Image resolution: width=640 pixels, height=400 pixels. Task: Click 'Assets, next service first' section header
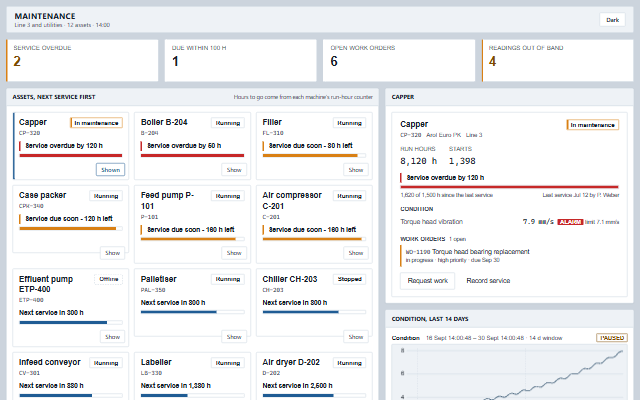click(53, 97)
